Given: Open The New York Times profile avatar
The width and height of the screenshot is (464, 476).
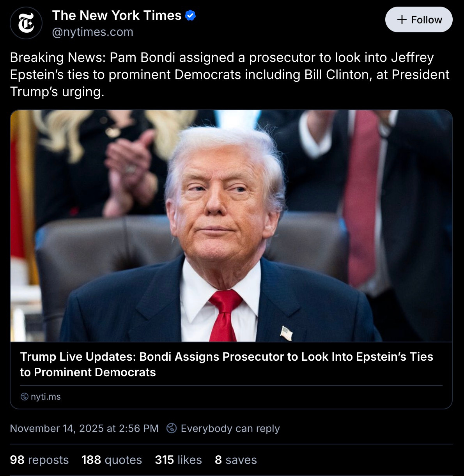Looking at the screenshot, I should pos(26,23).
